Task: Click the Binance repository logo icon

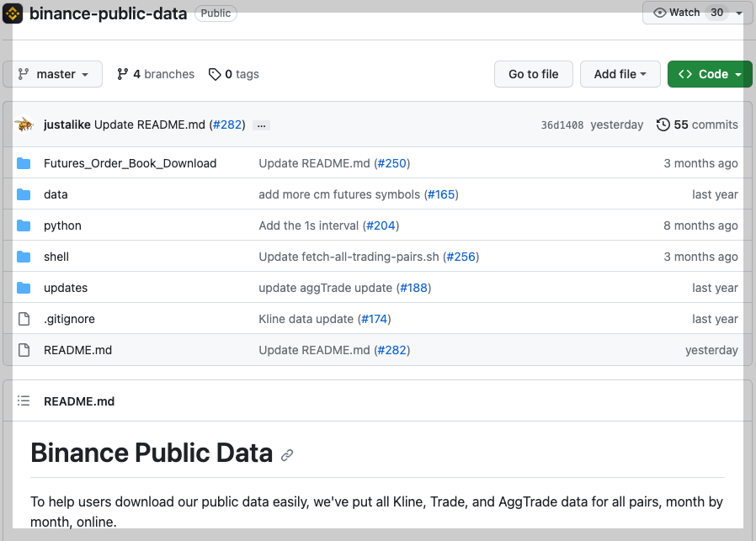Action: pyautogui.click(x=13, y=13)
